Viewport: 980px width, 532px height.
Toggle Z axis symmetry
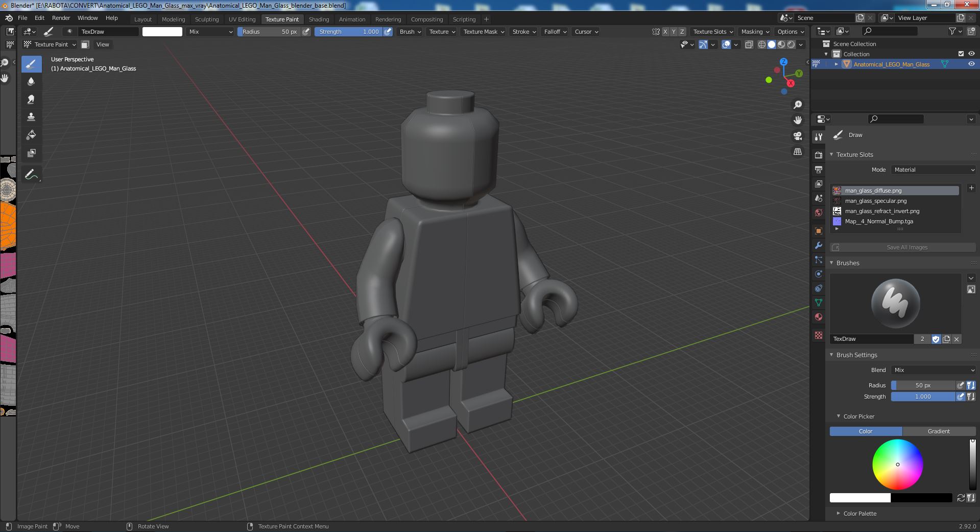click(682, 32)
